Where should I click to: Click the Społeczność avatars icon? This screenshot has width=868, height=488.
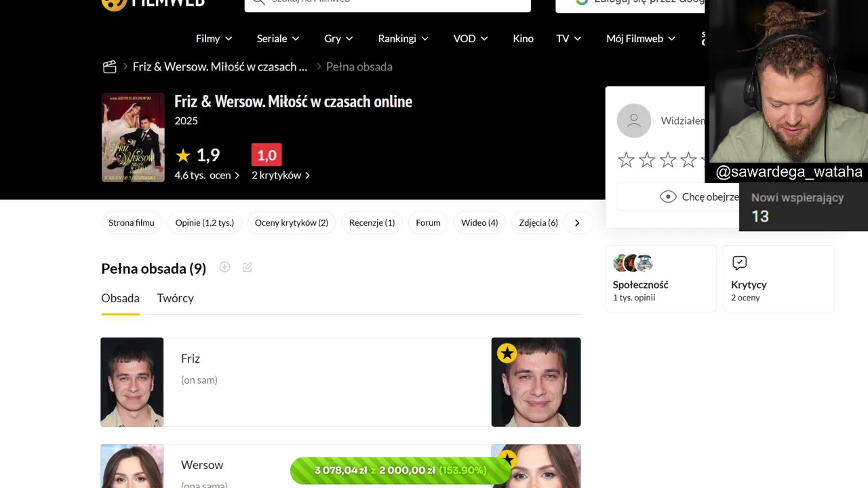(x=633, y=263)
